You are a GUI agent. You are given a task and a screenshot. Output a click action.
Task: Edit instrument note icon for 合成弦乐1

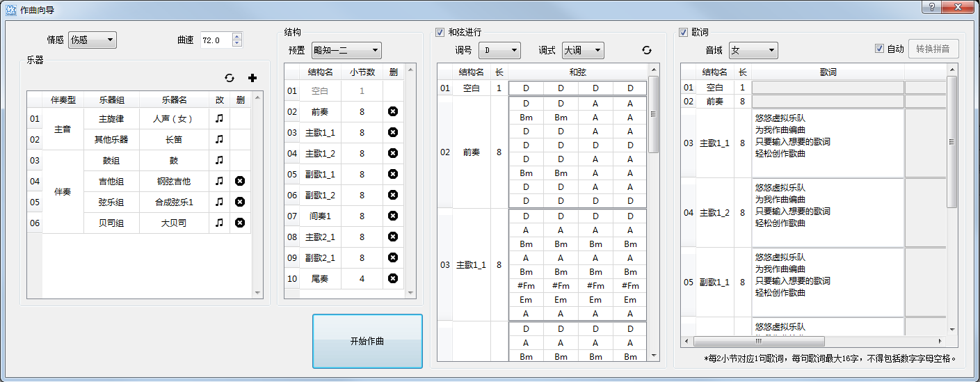click(219, 202)
